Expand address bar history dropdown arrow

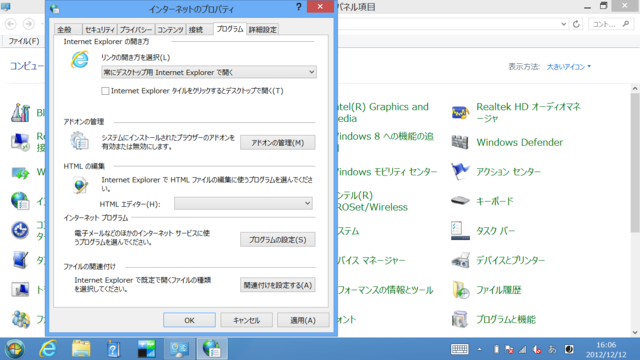[x=564, y=24]
